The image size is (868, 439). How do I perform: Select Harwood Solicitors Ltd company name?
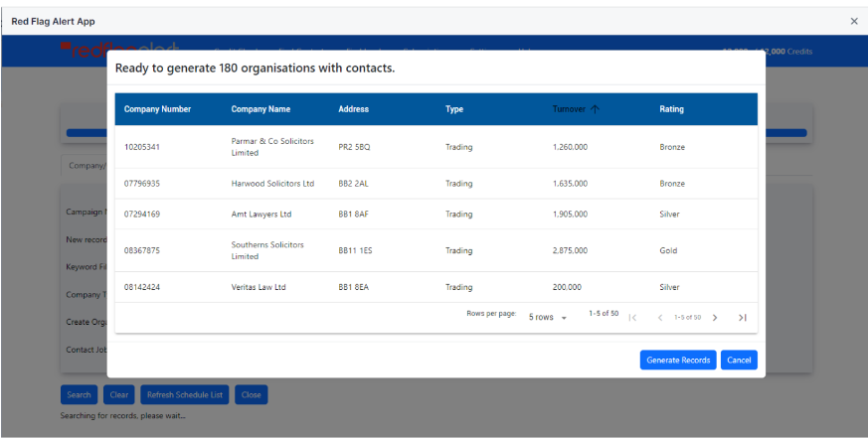tap(272, 184)
